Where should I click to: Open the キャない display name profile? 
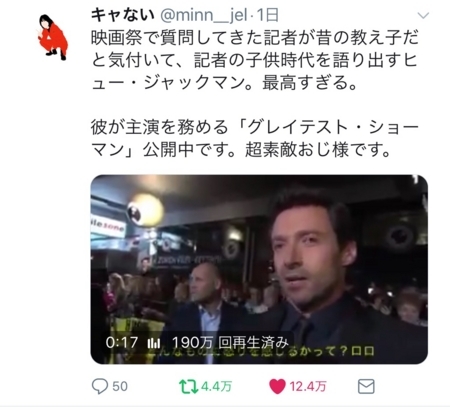click(x=123, y=15)
